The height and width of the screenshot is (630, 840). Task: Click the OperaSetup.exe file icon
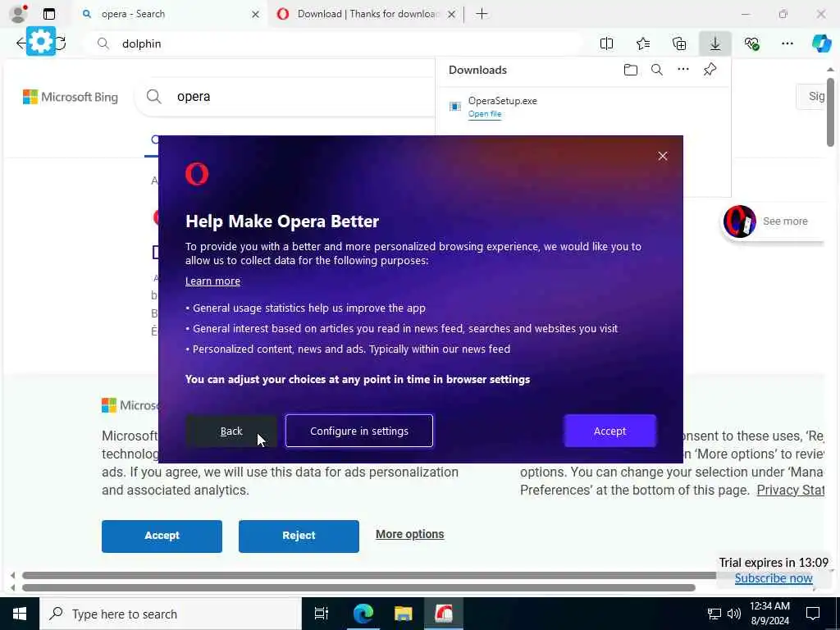tap(454, 106)
